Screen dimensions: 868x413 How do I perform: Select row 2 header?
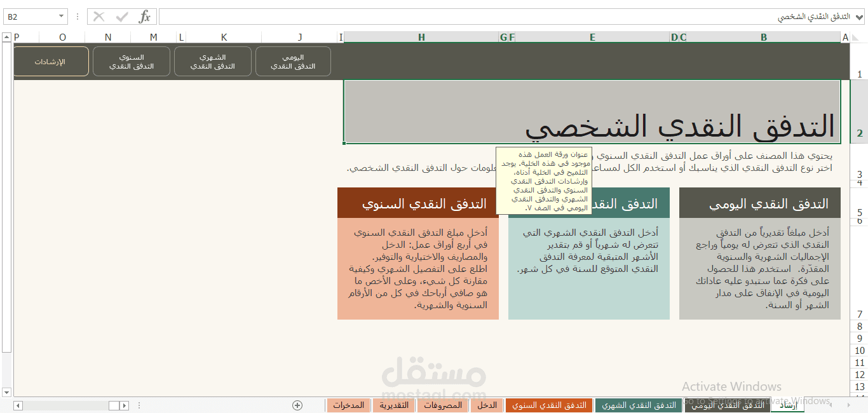(x=859, y=112)
